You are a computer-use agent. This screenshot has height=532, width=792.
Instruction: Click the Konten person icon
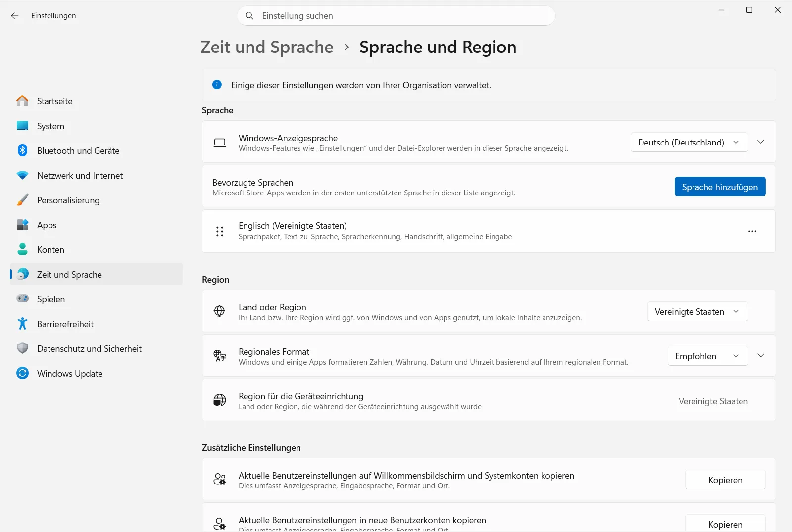22,249
